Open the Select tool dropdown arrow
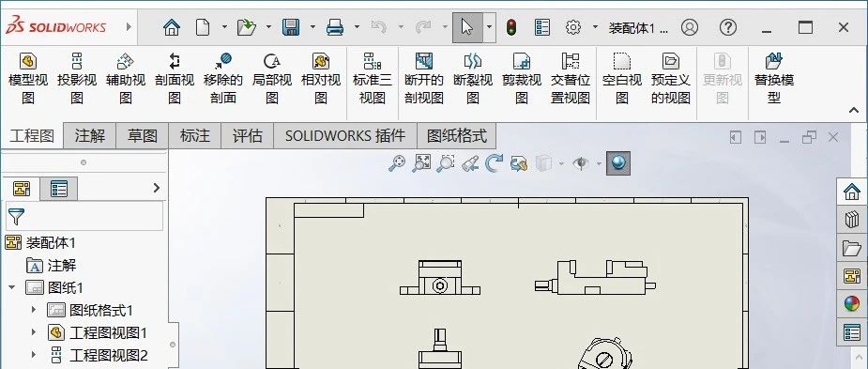Image resolution: width=868 pixels, height=369 pixels. 489,26
